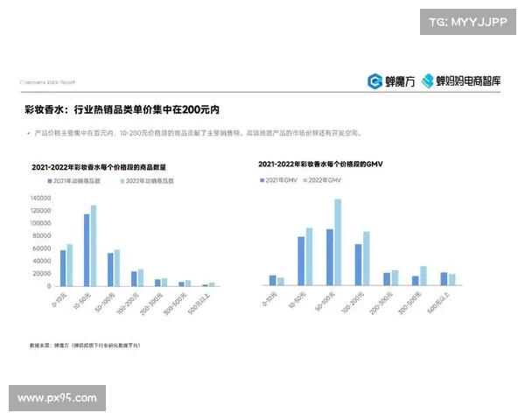Image resolution: width=525 pixels, height=420 pixels.
Task: Click the 2021年动销商品数 legend text
Action: click(77, 181)
